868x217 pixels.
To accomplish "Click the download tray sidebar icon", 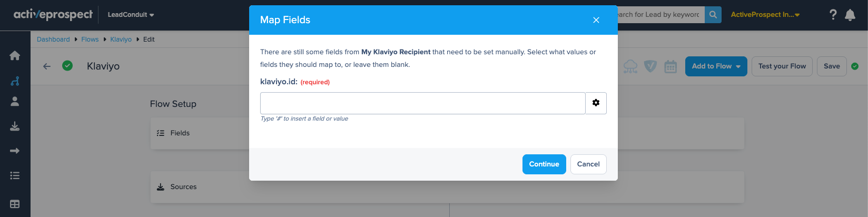I will [15, 126].
